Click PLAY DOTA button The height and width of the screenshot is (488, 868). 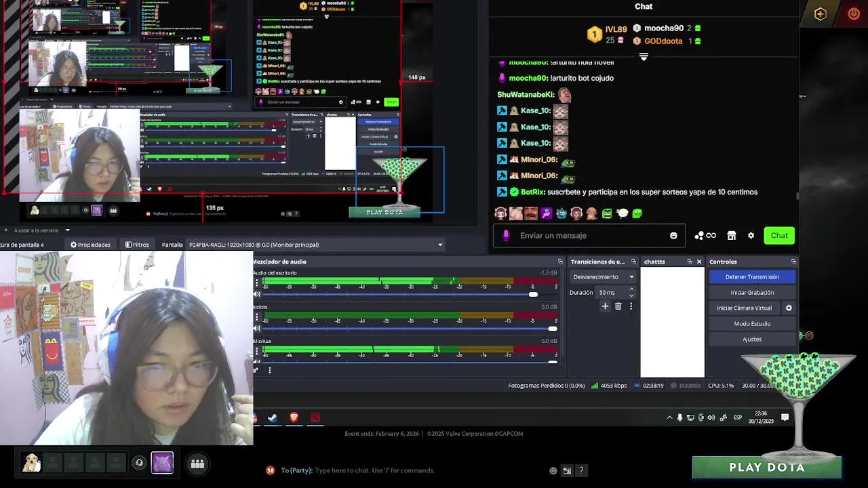click(x=767, y=467)
